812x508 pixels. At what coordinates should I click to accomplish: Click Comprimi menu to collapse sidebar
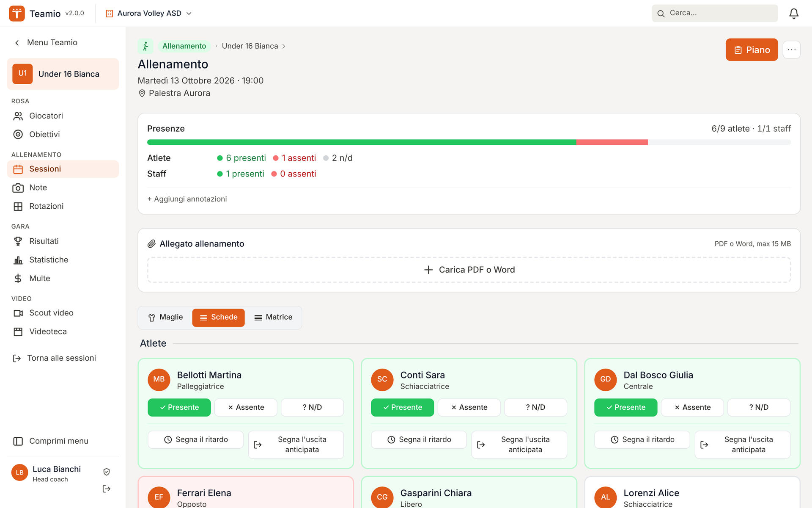[63, 441]
